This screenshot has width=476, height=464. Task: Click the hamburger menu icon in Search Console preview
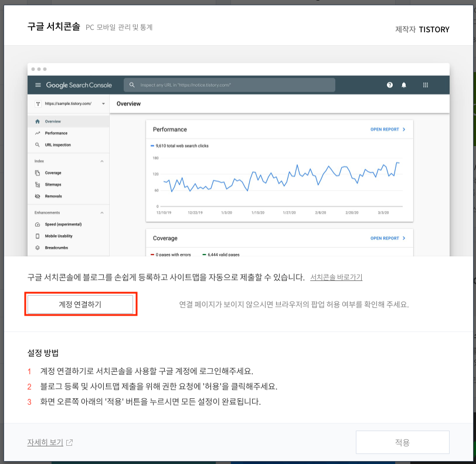[x=38, y=85]
